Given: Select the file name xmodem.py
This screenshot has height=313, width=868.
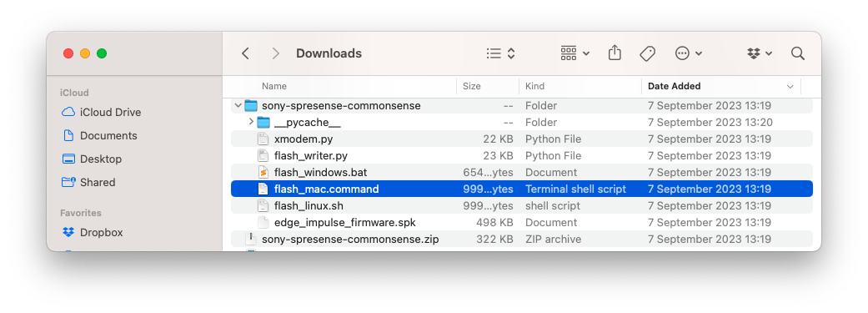Looking at the screenshot, I should (x=304, y=139).
